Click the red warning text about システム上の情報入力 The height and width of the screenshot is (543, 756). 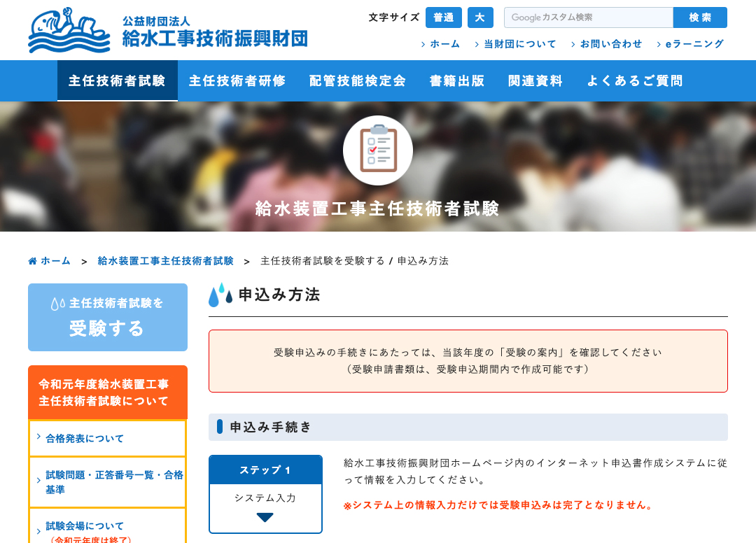498,505
